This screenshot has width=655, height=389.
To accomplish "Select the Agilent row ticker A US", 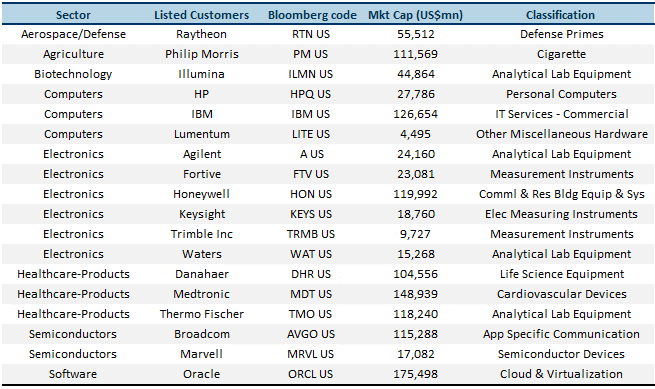I will [x=312, y=154].
